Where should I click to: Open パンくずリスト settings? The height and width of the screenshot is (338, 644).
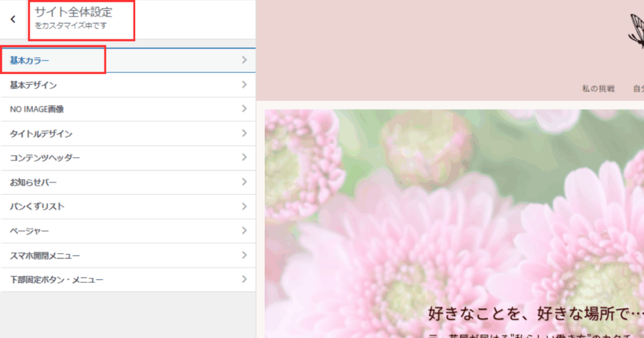pos(37,207)
